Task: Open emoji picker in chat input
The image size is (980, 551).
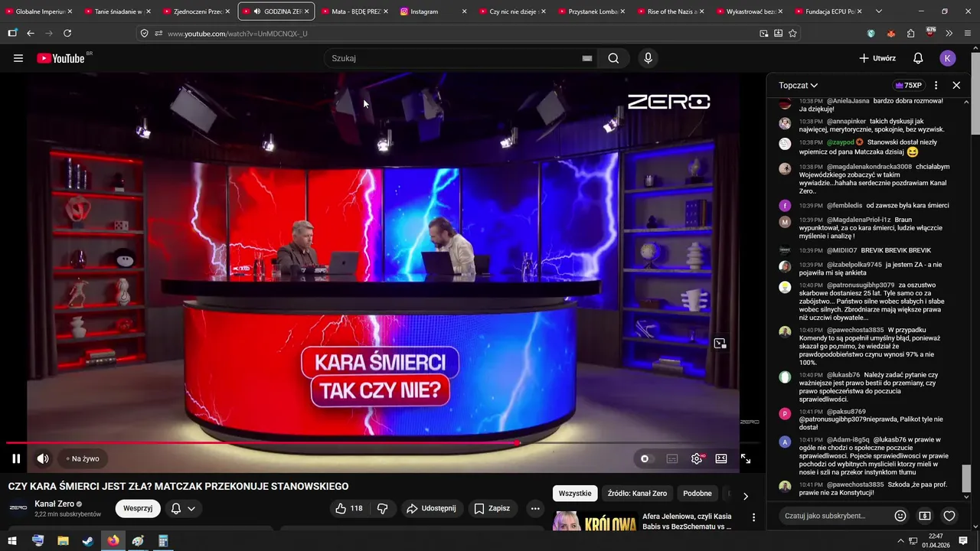Action: tap(900, 516)
